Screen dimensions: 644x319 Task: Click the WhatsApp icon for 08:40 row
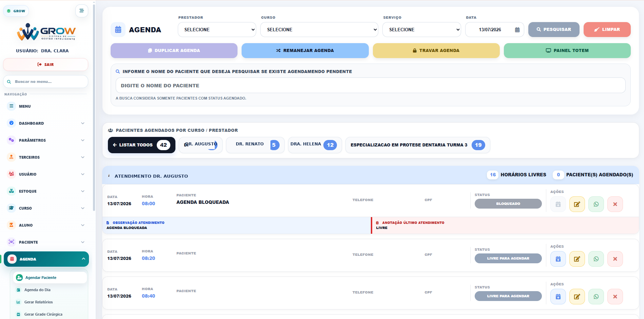[596, 297]
